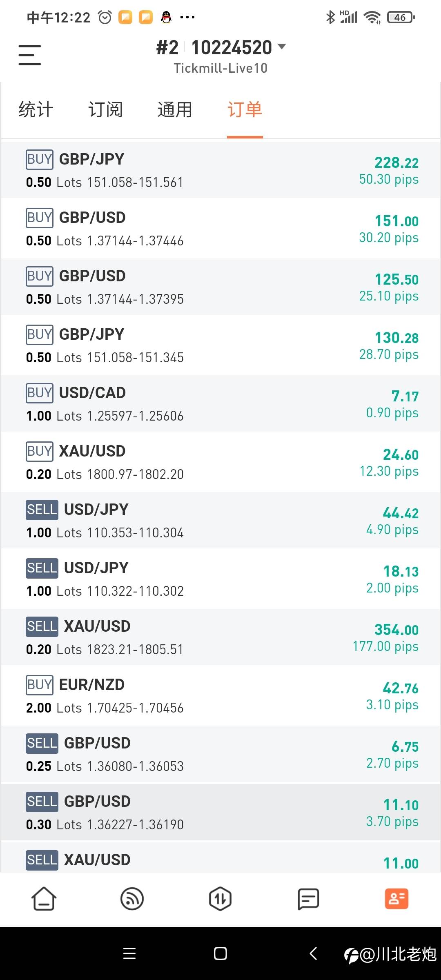Open the signal feed icon
441x980 pixels.
tap(132, 899)
